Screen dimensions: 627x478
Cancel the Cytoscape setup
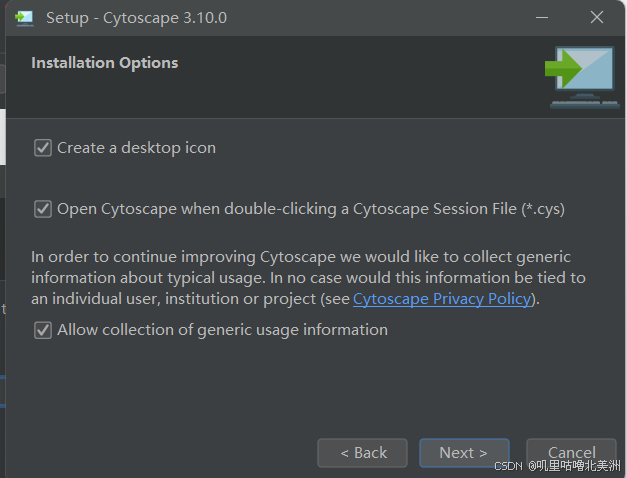click(571, 453)
